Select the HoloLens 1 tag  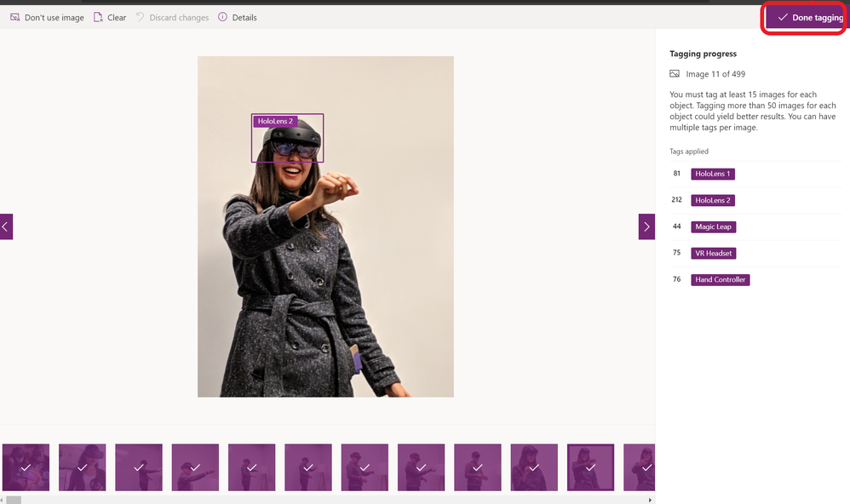[x=713, y=174]
